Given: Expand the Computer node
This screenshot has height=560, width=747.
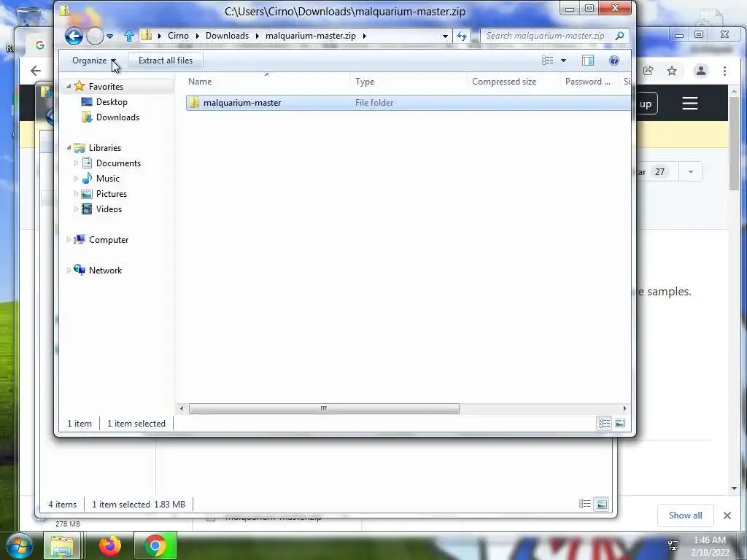Looking at the screenshot, I should 69,239.
